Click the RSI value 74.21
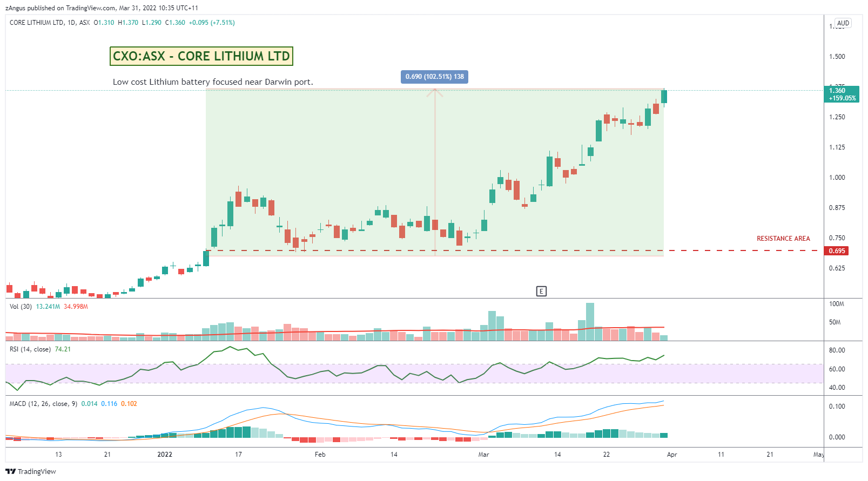The width and height of the screenshot is (868, 481). (63, 349)
